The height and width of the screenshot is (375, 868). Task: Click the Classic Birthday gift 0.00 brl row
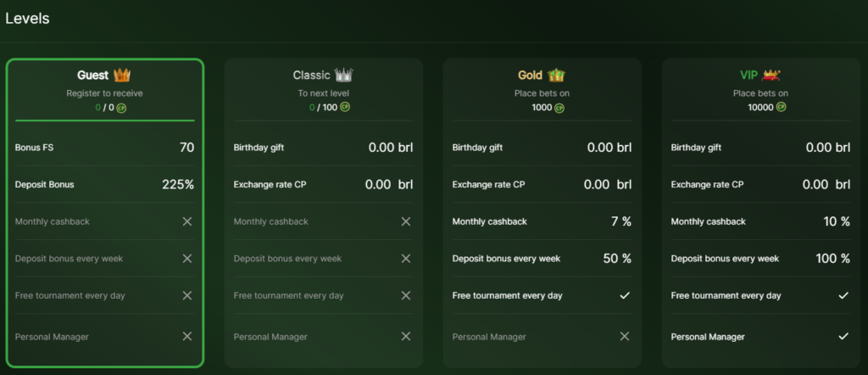click(x=323, y=148)
